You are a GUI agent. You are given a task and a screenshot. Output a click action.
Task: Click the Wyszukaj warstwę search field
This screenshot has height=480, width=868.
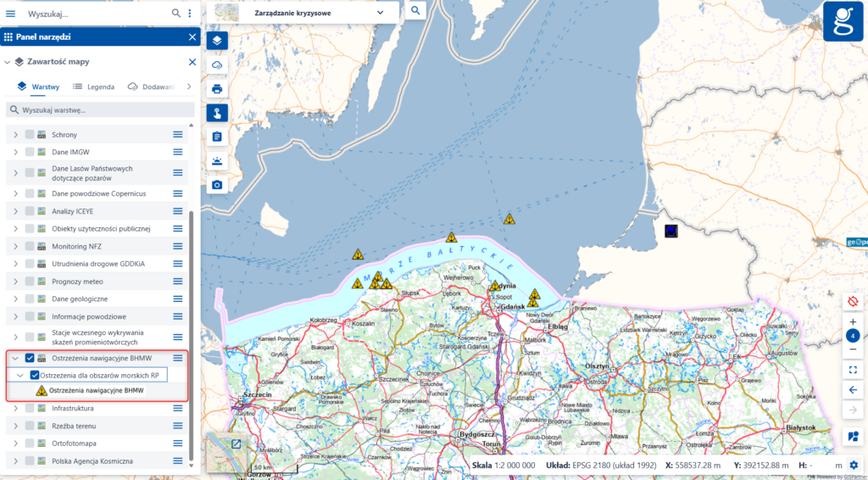pos(100,109)
